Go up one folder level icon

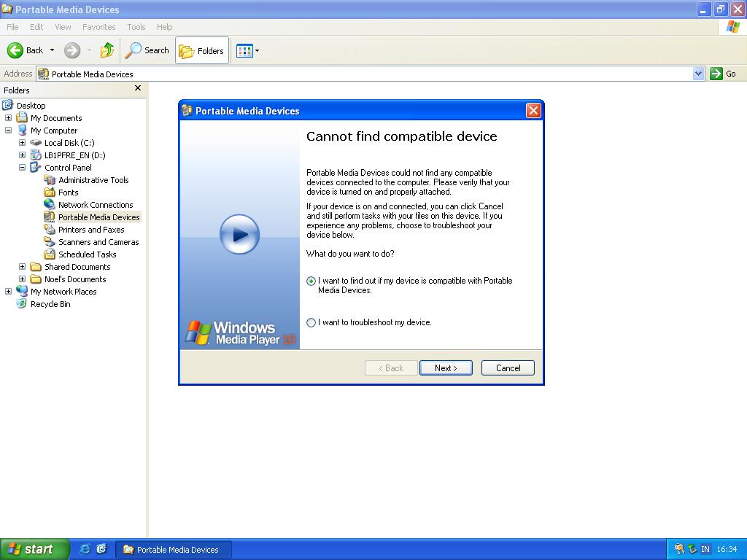(107, 50)
